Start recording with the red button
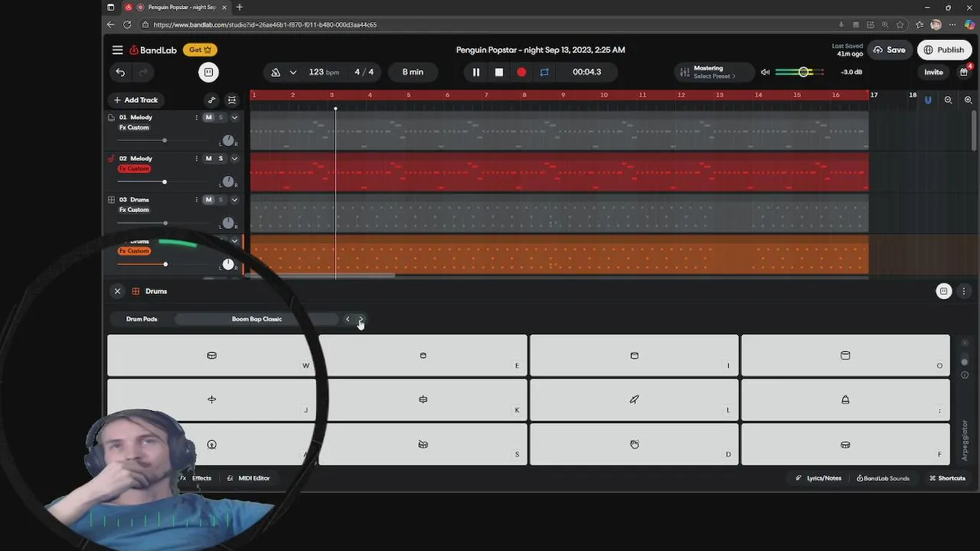The width and height of the screenshot is (980, 551). (521, 72)
